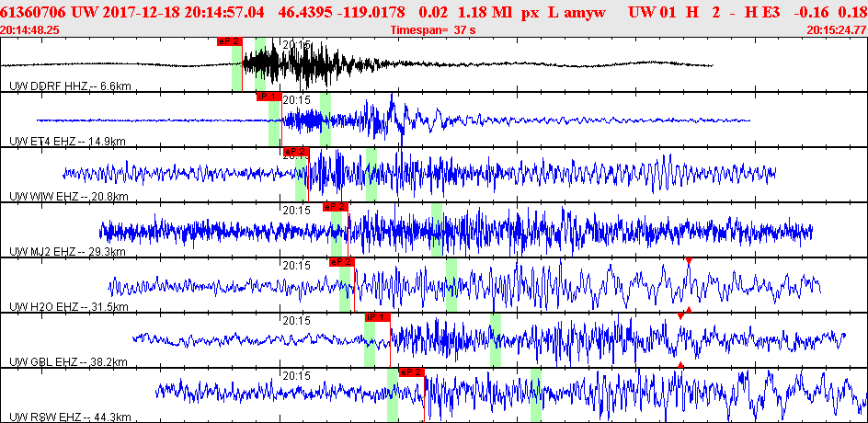Click the 'UW GBL EHZ -- 38.2km' station label
Image resolution: width=868 pixels, height=423 pixels.
(x=69, y=362)
